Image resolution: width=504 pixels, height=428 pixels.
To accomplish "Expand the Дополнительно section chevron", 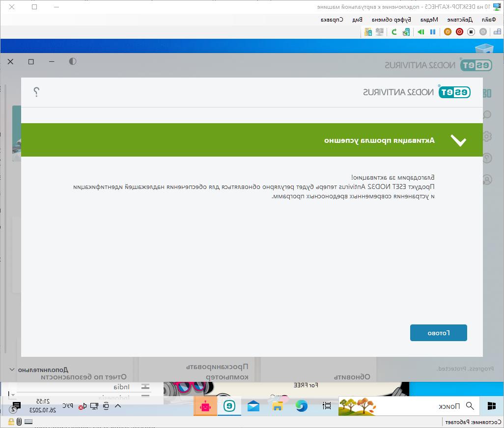I will (x=12, y=370).
